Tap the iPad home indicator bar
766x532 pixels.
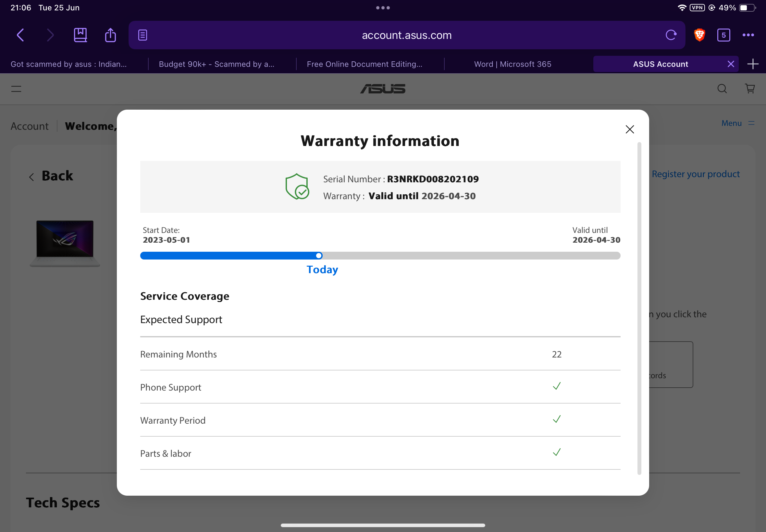pos(383,525)
